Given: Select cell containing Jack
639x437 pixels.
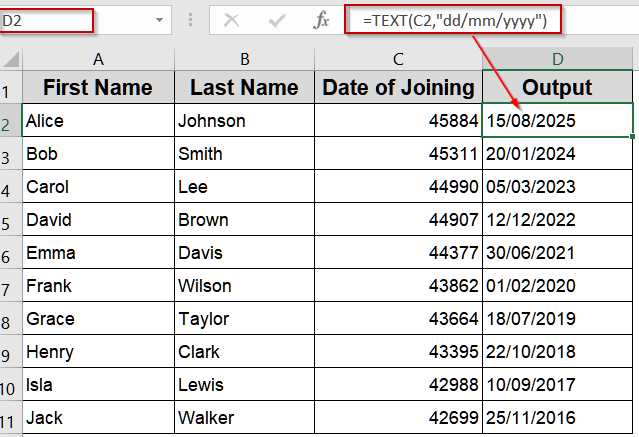Looking at the screenshot, I should 98,417.
